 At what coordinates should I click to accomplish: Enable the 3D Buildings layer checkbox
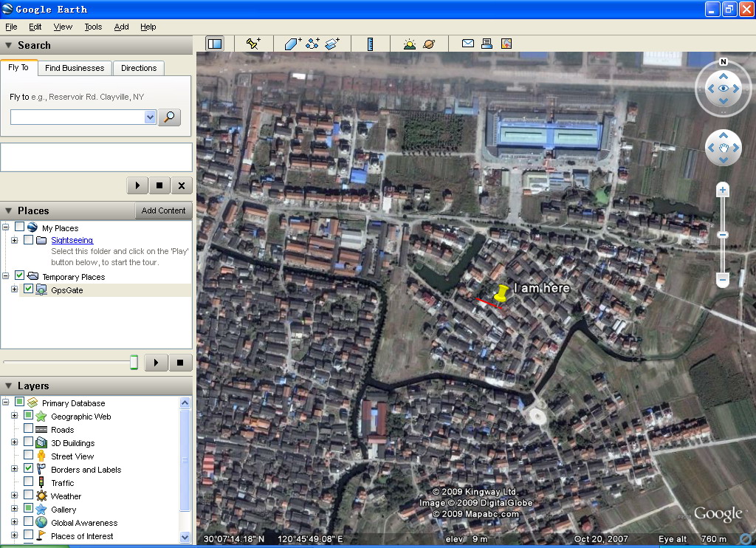[x=29, y=442]
